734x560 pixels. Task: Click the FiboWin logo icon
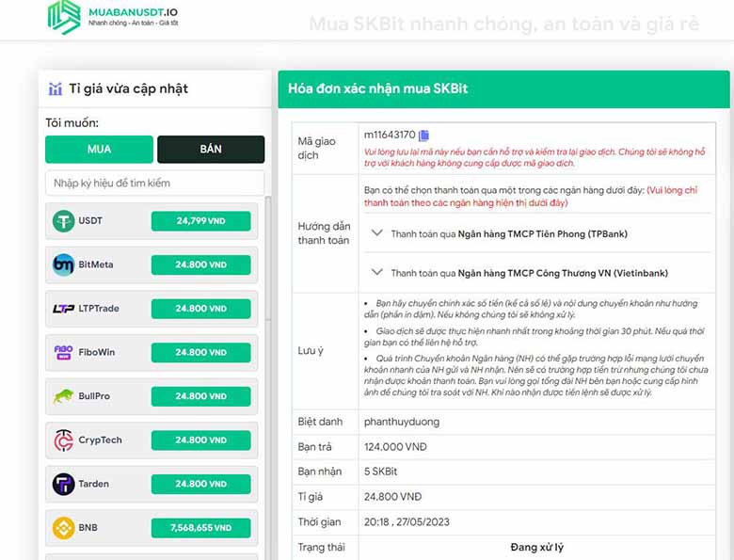tap(63, 352)
